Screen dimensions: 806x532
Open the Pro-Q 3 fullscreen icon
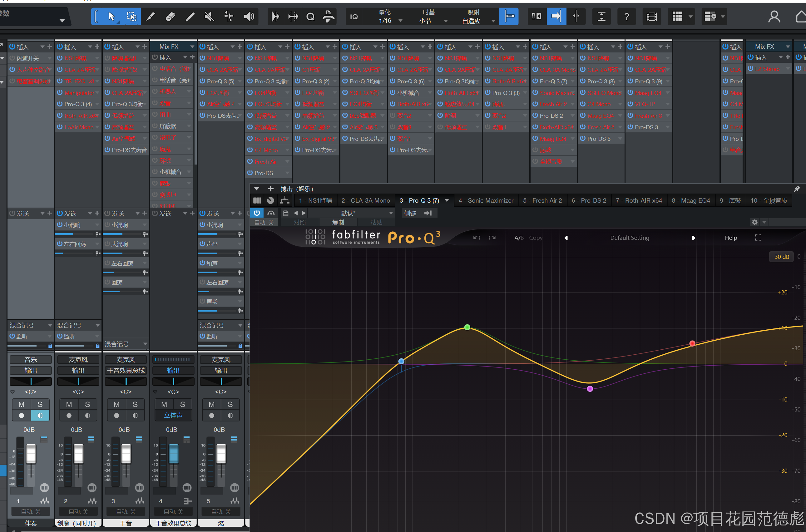click(758, 238)
